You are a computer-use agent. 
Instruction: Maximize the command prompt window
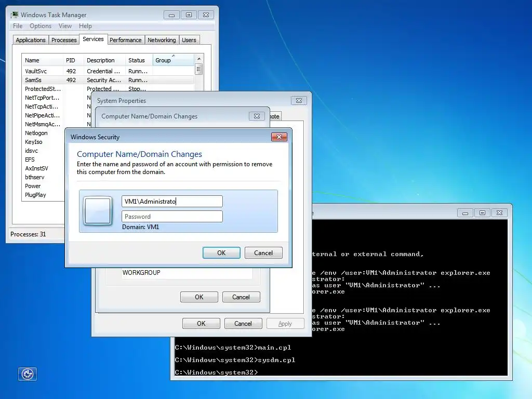click(x=482, y=212)
